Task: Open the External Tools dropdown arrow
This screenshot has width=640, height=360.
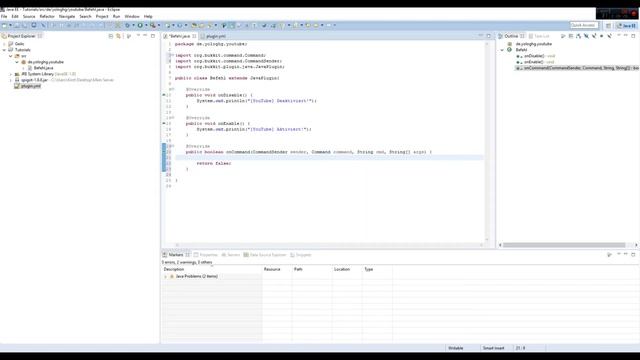Action: tap(159, 25)
